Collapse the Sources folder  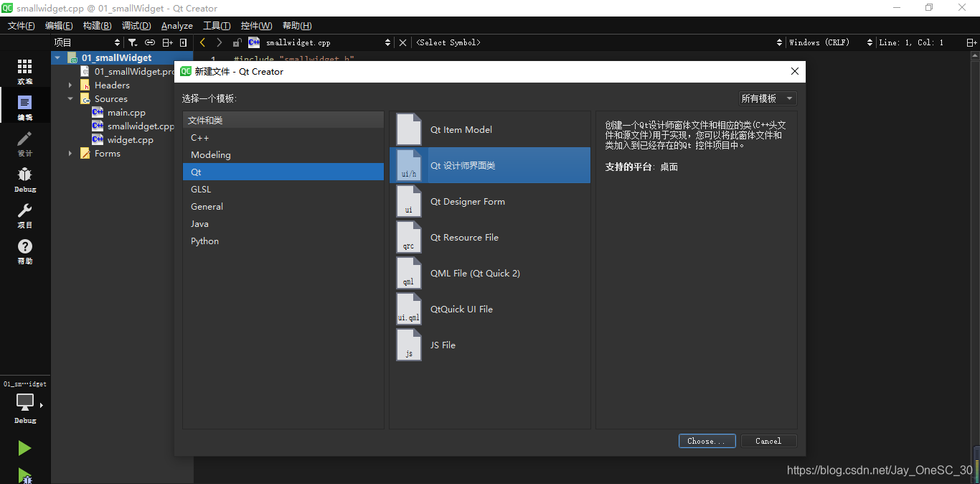(x=70, y=98)
